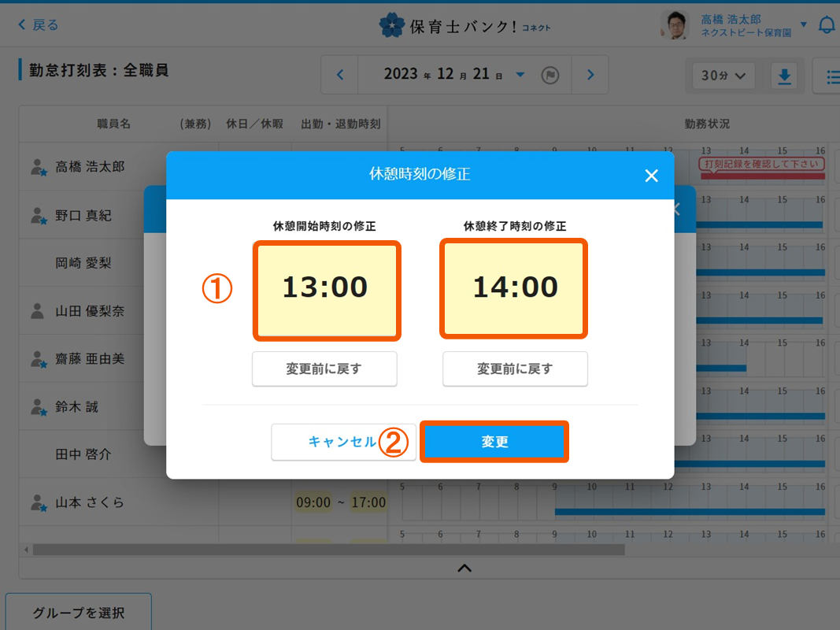Click the 保育士バンク! logo
Viewport: 840px width, 630px height.
click(464, 26)
